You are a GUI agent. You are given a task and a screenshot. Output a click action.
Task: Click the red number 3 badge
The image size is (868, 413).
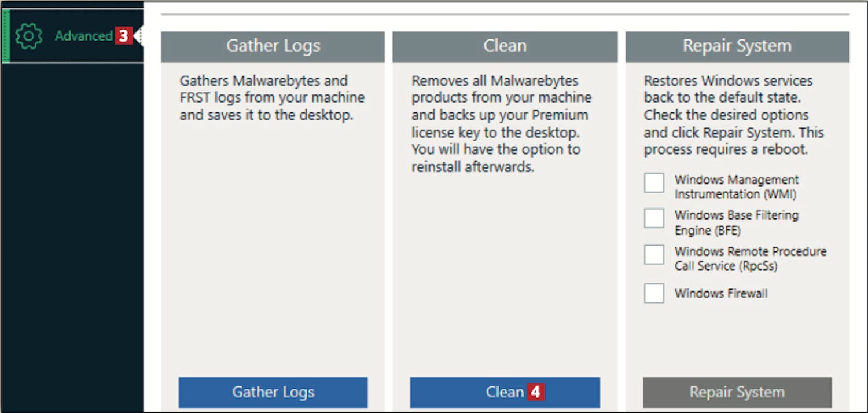(123, 36)
